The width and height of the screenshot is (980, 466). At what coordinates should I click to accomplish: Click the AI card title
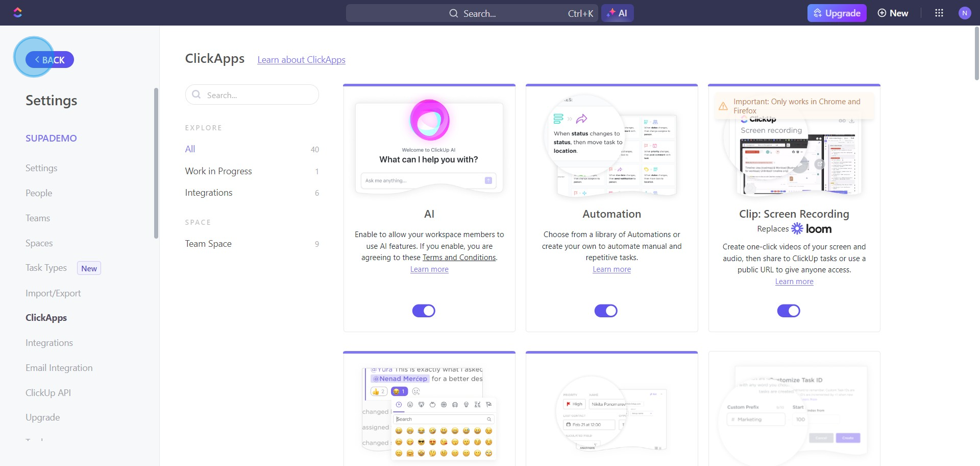(x=429, y=214)
